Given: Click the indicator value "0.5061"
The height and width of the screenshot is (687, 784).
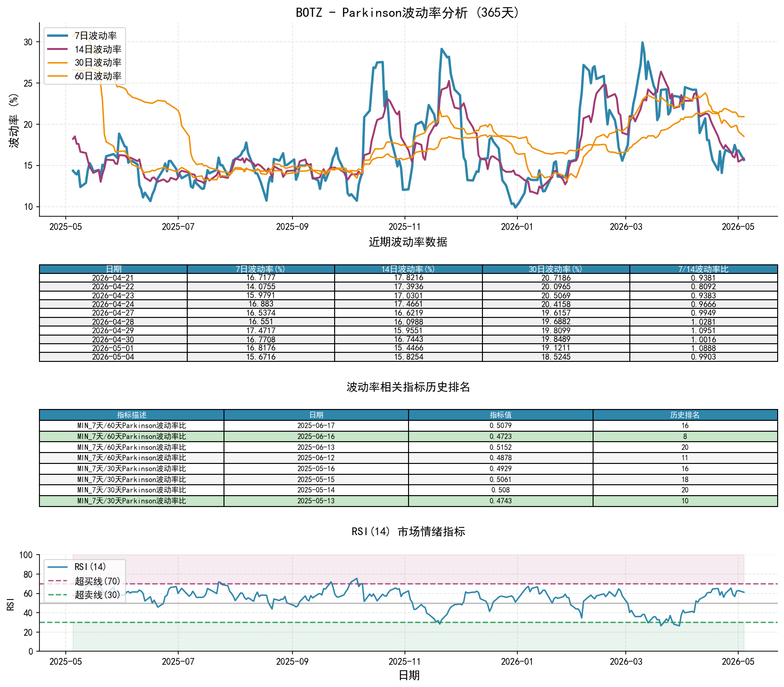Looking at the screenshot, I should pyautogui.click(x=501, y=479).
